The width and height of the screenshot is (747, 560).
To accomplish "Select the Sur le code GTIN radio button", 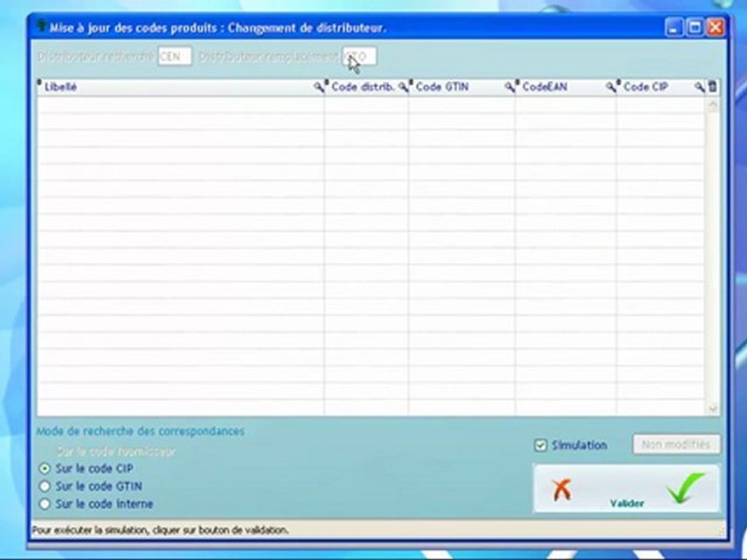I will point(44,486).
